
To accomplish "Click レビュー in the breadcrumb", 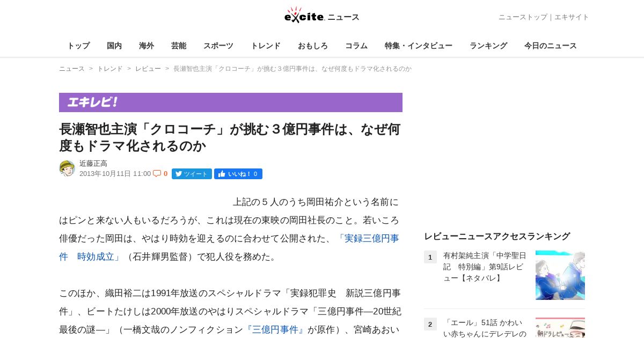I will pos(148,69).
